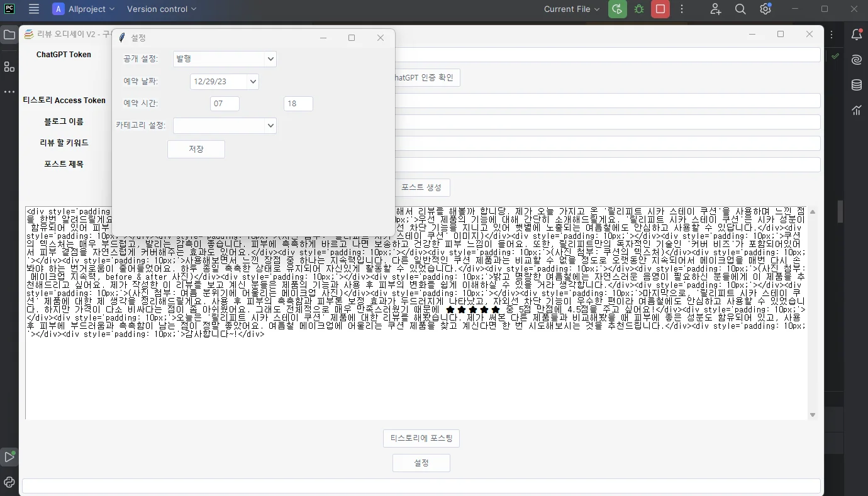The height and width of the screenshot is (496, 868).
Task: Click 포스트 제목 input field
Action: coord(608,165)
